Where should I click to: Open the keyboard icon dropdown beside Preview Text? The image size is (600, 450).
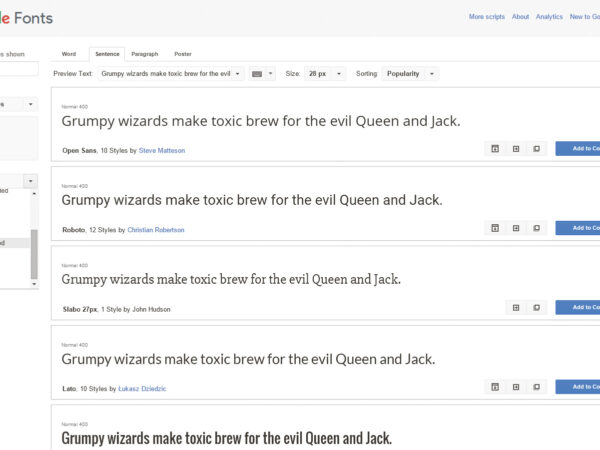click(x=262, y=74)
